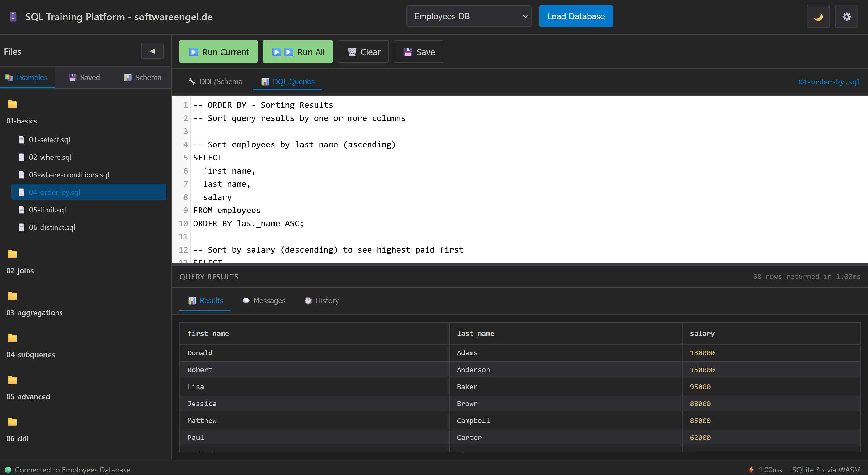Collapse the 01-basics folder
Image resolution: width=868 pixels, height=475 pixels.
click(x=21, y=121)
